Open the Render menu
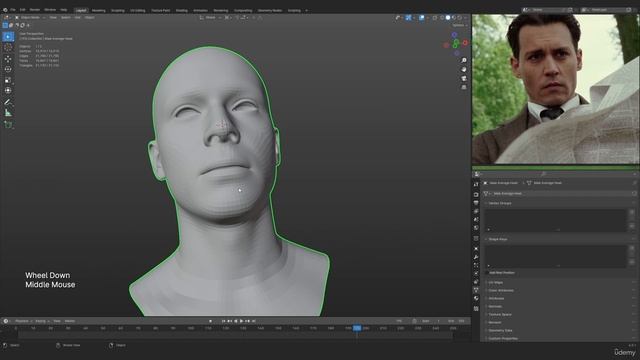640x360 pixels. (x=35, y=10)
